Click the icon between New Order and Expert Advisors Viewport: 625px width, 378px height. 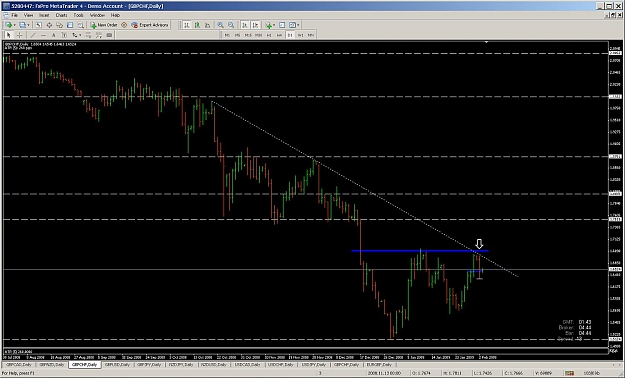click(x=124, y=25)
